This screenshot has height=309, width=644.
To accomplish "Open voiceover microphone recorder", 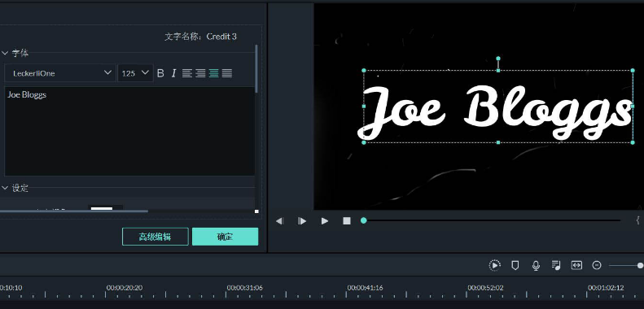I will point(536,266).
